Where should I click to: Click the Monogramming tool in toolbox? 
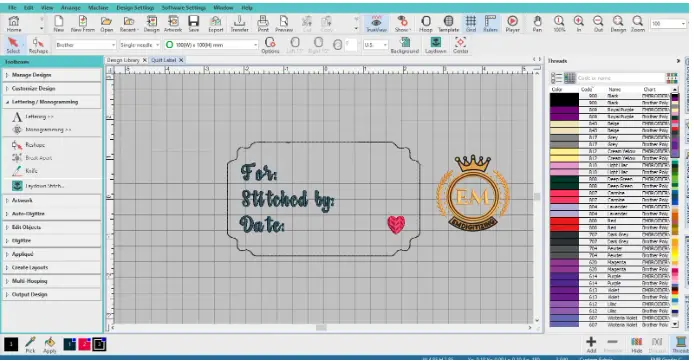[42, 130]
